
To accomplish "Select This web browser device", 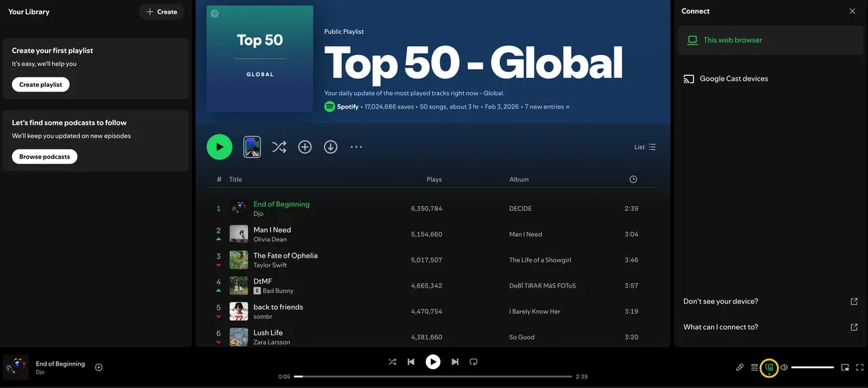I will click(x=770, y=40).
